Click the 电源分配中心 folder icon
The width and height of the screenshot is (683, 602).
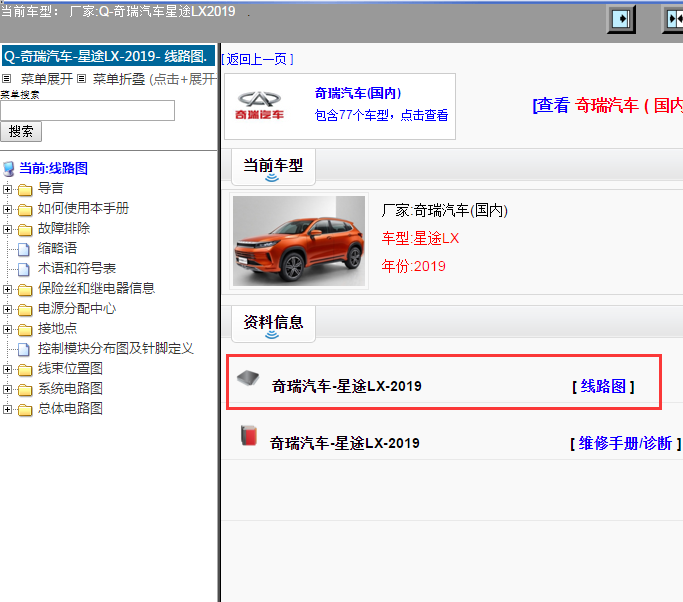coord(25,310)
